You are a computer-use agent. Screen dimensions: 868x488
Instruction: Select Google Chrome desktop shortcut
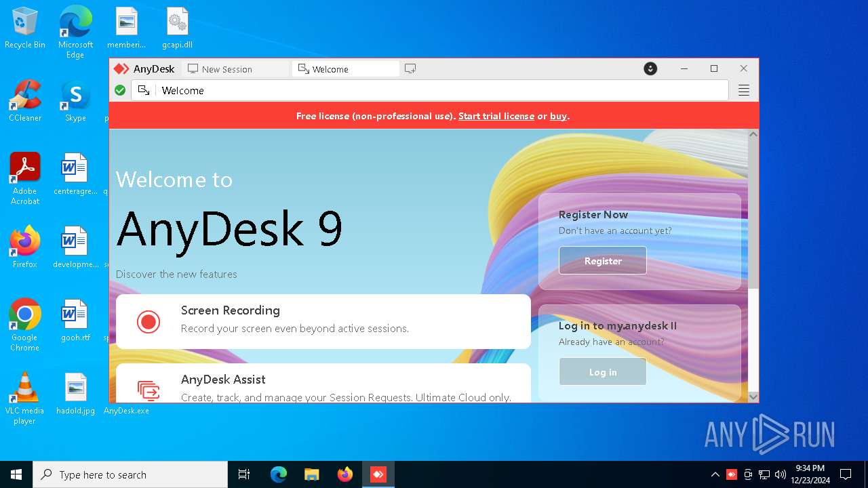pos(25,325)
